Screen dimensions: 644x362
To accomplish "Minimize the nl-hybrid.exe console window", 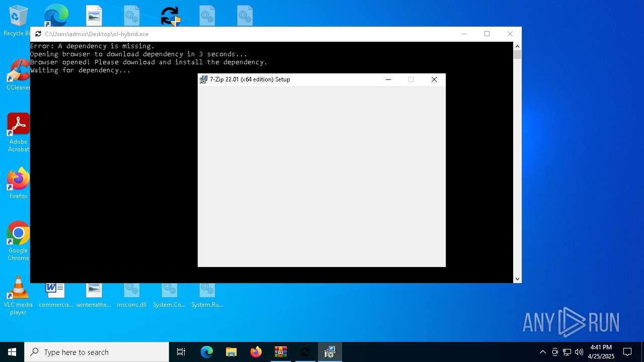I will pyautogui.click(x=464, y=34).
